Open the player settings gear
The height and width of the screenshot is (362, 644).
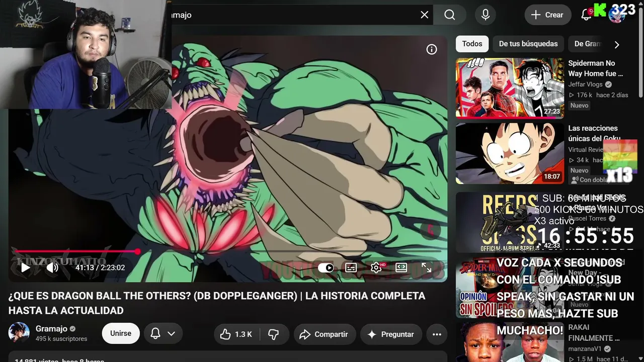(376, 267)
